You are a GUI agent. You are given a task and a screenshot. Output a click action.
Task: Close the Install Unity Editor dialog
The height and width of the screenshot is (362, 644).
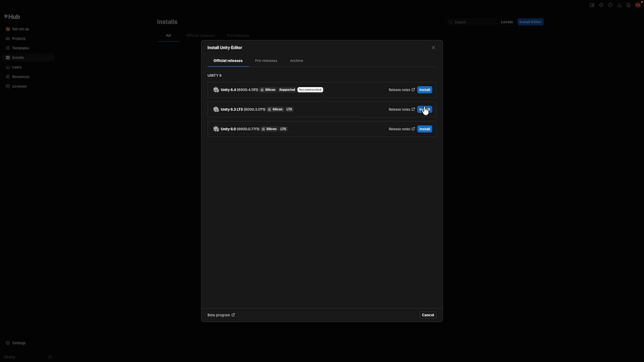tap(433, 48)
